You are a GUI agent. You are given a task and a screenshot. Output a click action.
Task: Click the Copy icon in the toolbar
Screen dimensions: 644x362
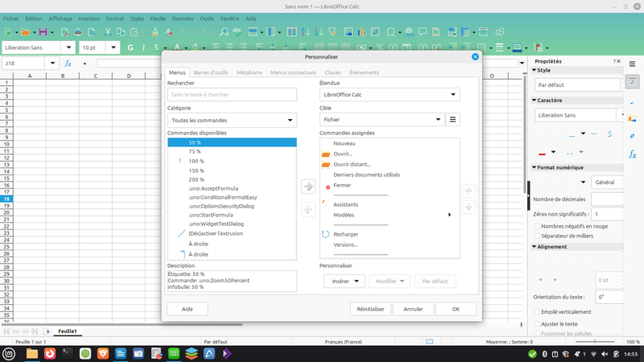pyautogui.click(x=121, y=32)
